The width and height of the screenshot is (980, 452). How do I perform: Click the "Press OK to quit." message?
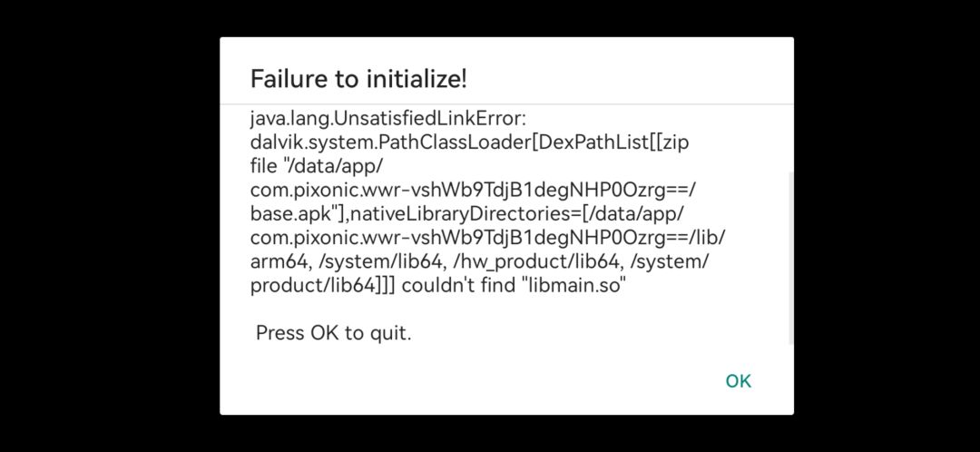(334, 332)
